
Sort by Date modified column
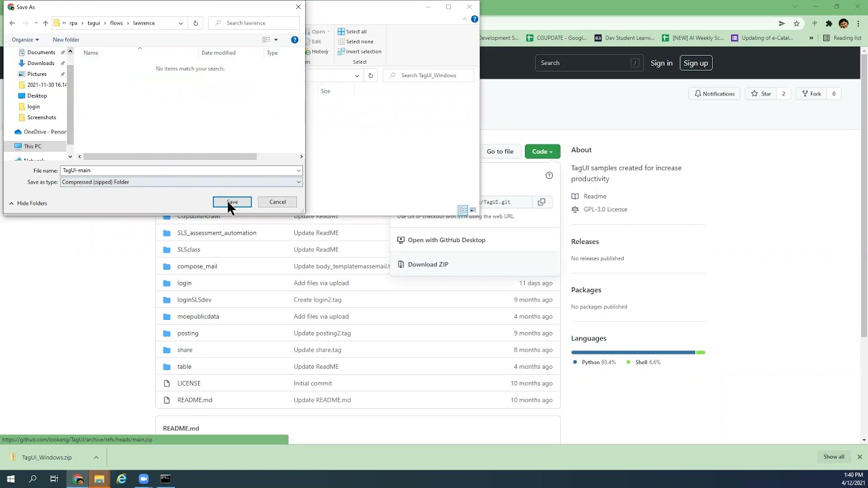coord(218,53)
